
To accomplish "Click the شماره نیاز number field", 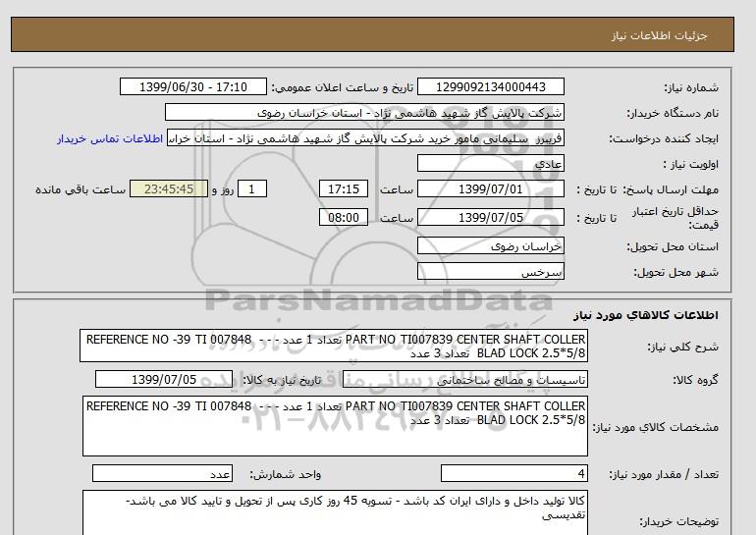I will pyautogui.click(x=492, y=87).
